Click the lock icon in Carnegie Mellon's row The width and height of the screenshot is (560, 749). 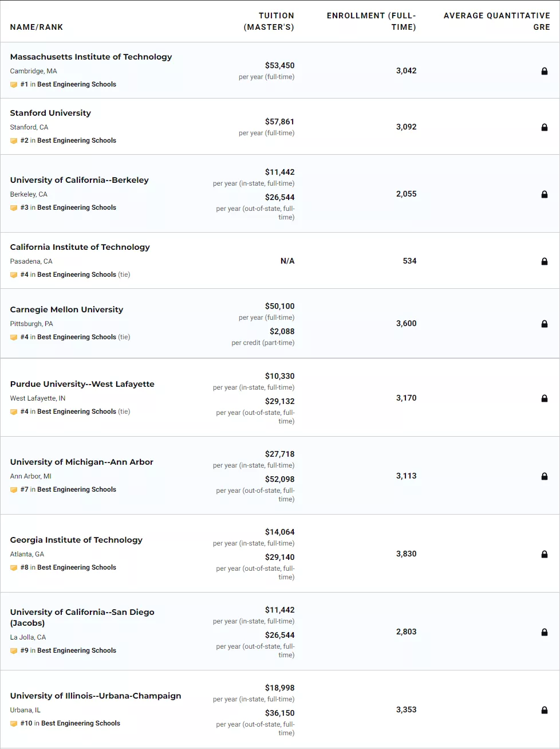click(545, 324)
